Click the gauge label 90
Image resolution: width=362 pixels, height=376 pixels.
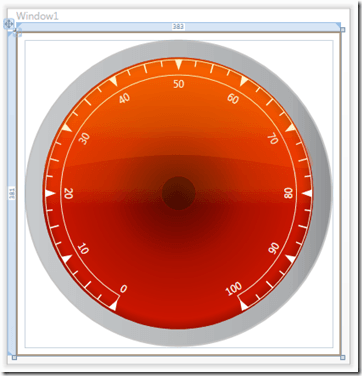274,248
